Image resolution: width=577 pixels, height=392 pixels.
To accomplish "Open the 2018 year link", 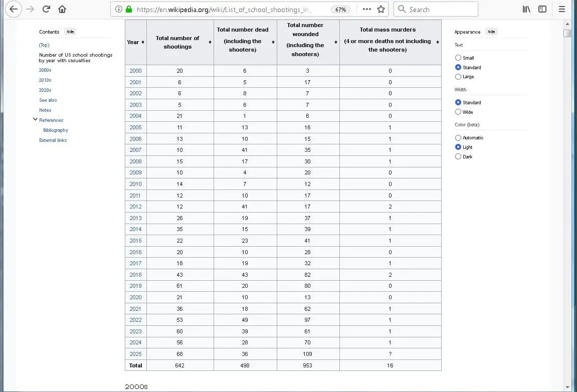I will pos(135,275).
